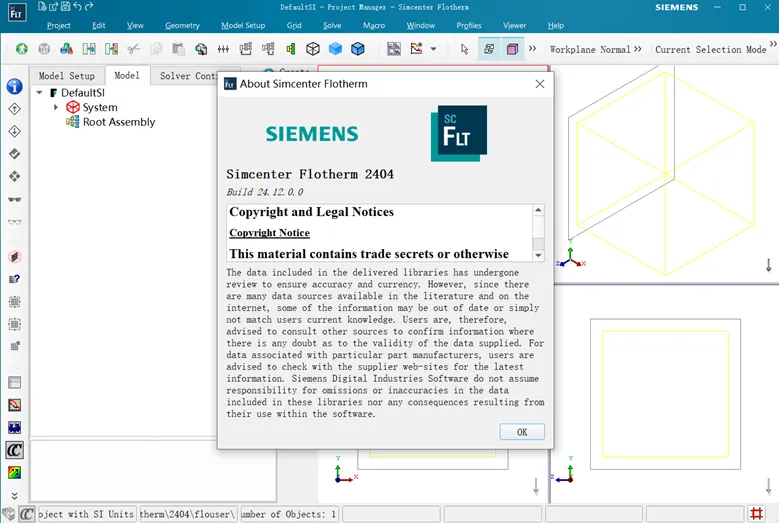Viewport: 779px width, 523px height.
Task: Click the Current Selection Mode toolbar label
Action: [710, 49]
